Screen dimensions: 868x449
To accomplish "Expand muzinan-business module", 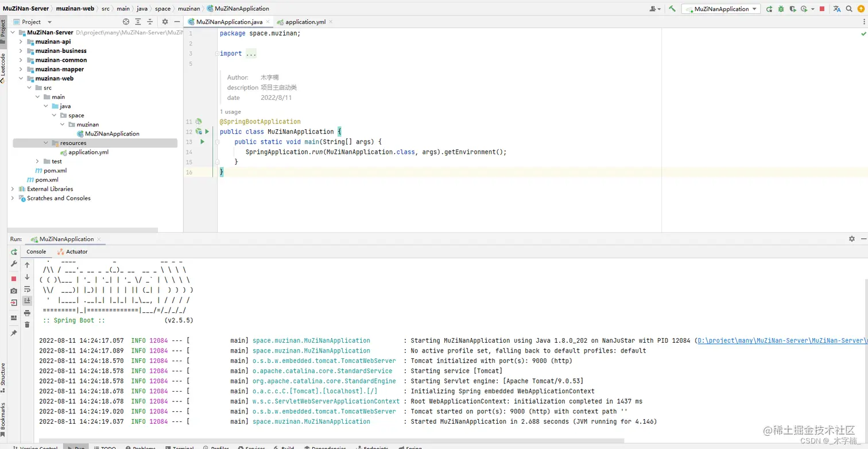I will click(x=21, y=51).
